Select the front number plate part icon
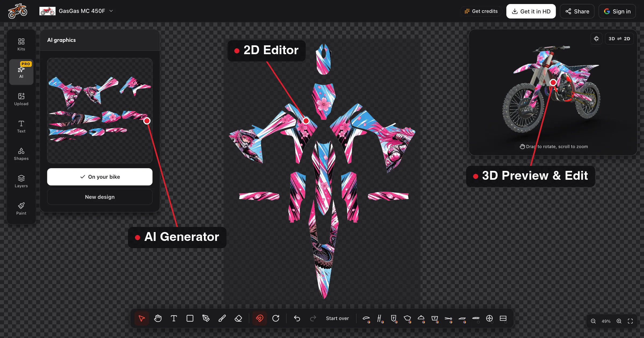644x338 pixels. [x=394, y=319]
